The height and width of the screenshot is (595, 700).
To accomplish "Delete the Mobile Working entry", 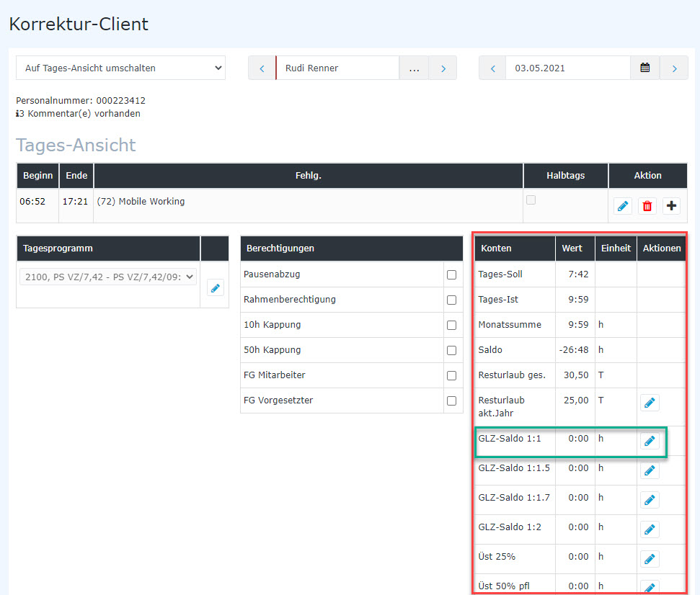I will click(x=647, y=206).
